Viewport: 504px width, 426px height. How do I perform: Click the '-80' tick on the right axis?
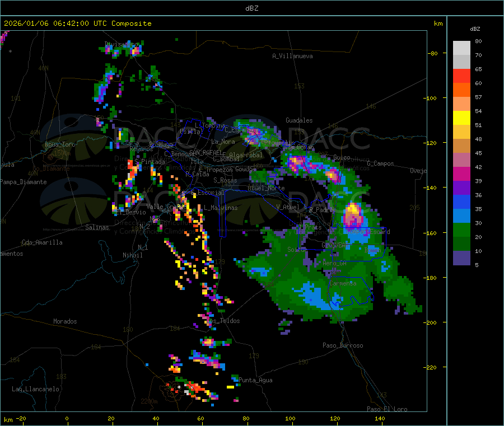pos(433,53)
